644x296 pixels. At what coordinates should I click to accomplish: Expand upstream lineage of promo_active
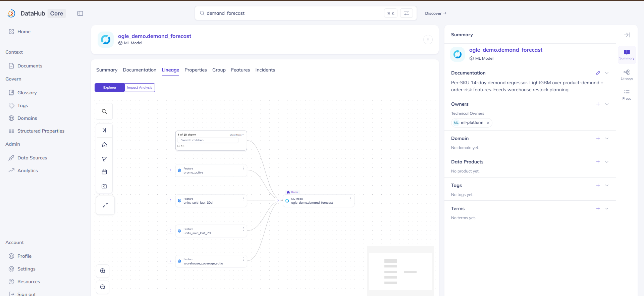pos(170,170)
